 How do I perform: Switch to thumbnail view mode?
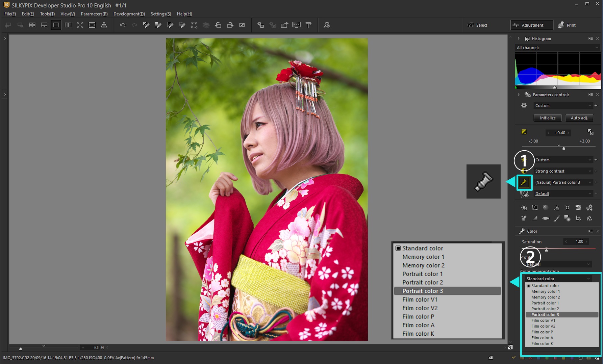point(32,25)
